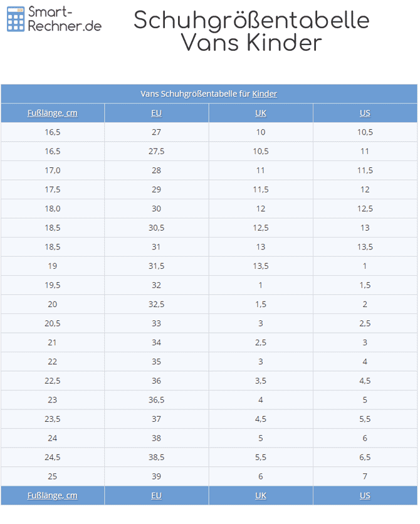Select the EU size 36,5 cell

coord(157,400)
